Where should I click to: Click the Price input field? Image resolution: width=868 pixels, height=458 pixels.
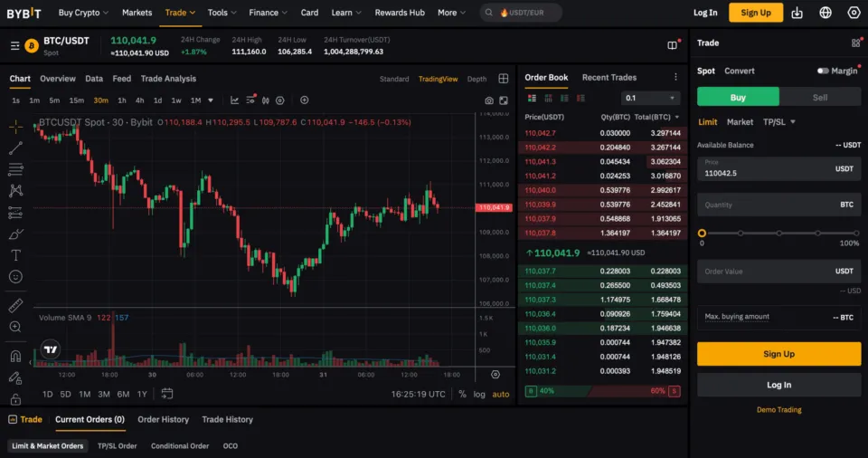click(778, 168)
